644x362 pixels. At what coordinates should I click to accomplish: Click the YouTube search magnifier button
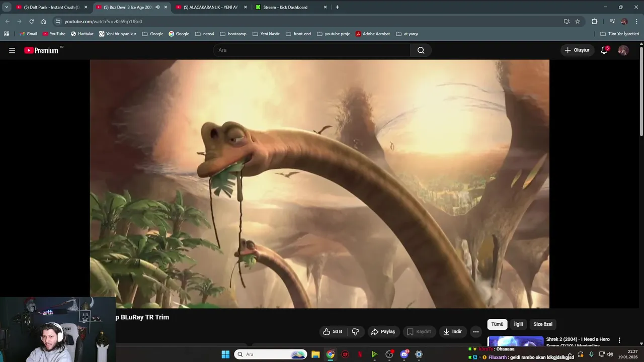[x=421, y=50]
